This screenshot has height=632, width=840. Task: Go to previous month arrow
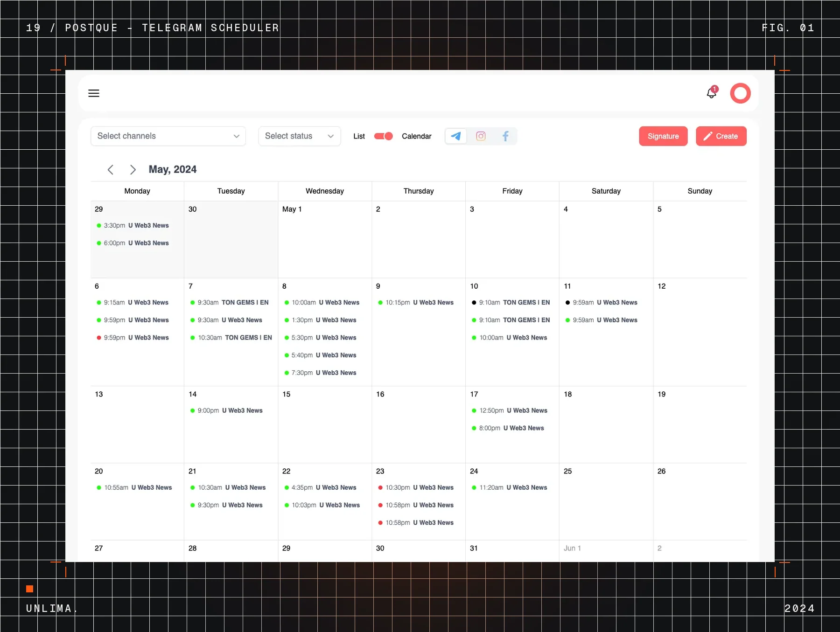pos(111,170)
